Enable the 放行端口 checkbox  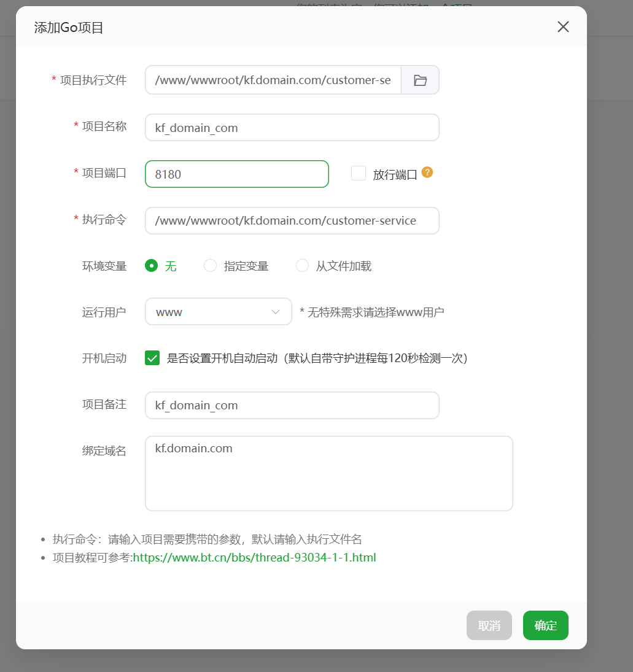click(359, 174)
